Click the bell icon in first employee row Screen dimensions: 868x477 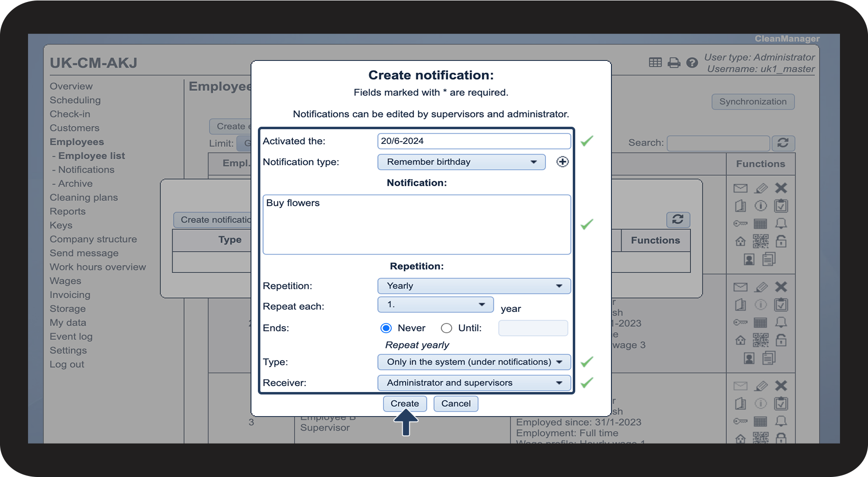pos(781,224)
